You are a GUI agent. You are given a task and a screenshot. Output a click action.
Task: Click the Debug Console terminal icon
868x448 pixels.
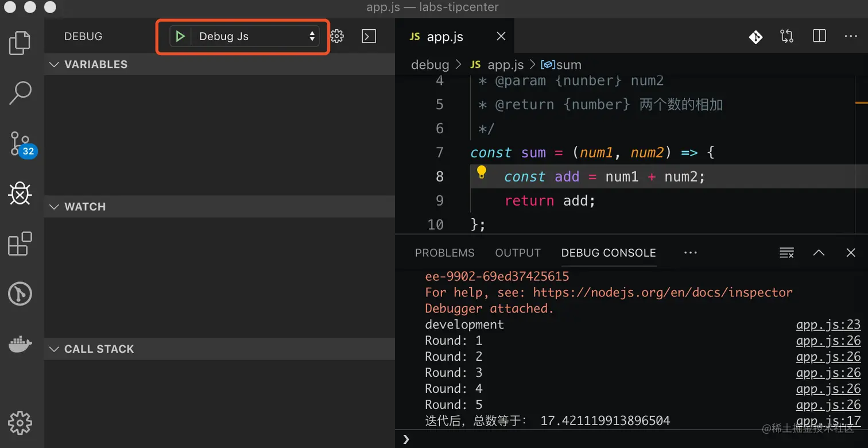(369, 36)
